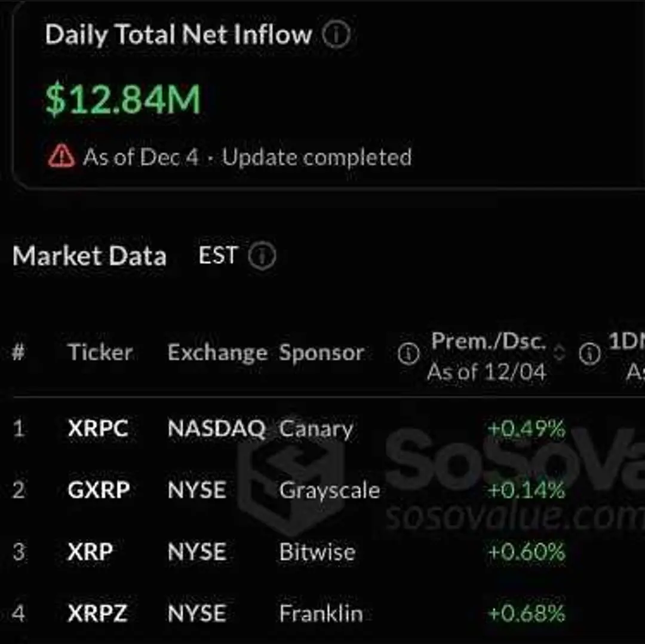Click the red warning triangle icon
Image resolution: width=645 pixels, height=644 pixels.
click(62, 156)
